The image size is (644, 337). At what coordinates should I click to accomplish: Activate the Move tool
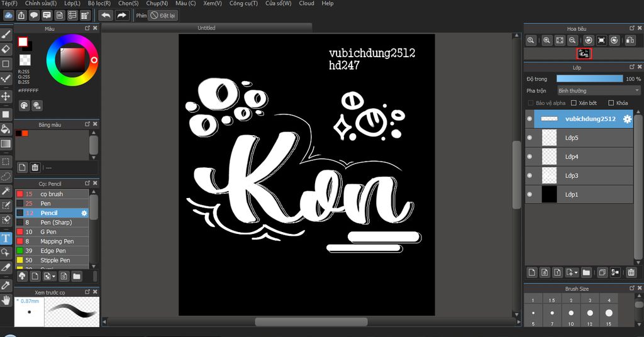click(x=6, y=96)
